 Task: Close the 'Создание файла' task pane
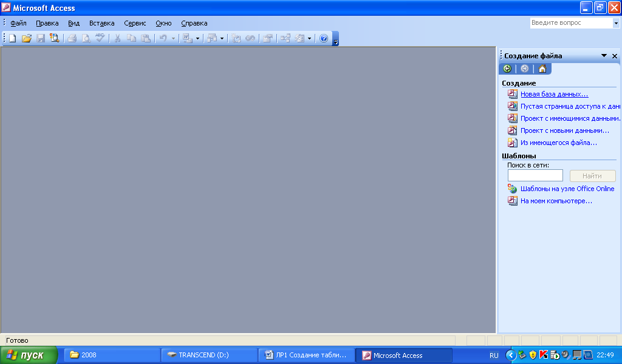pos(615,56)
